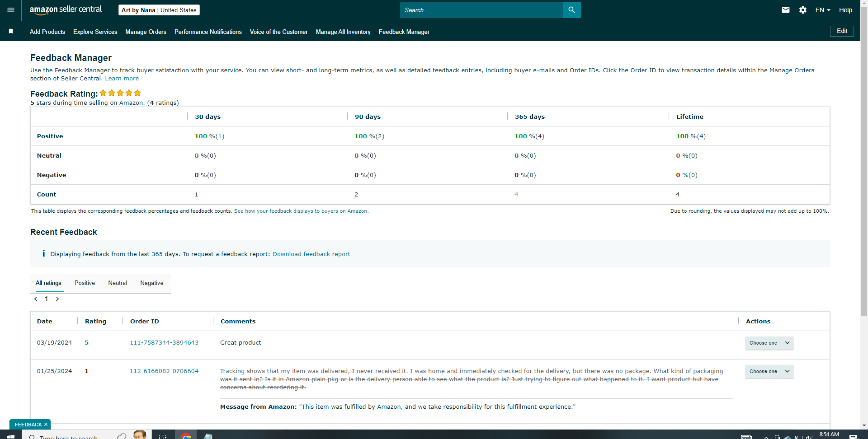
Task: Click the '365 days' column header
Action: [x=530, y=117]
